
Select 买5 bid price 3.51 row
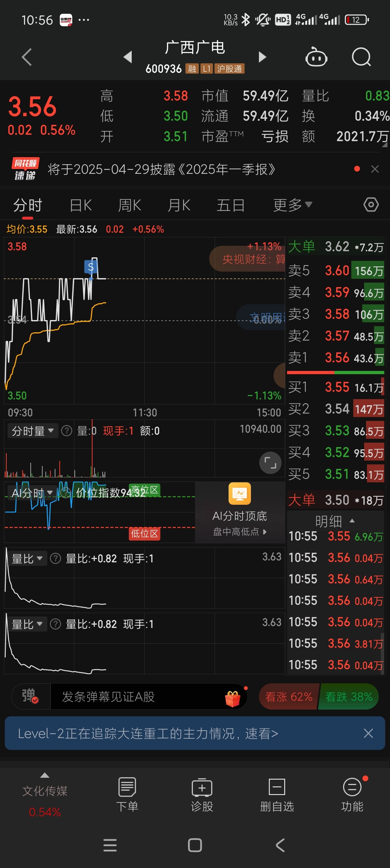tap(336, 474)
